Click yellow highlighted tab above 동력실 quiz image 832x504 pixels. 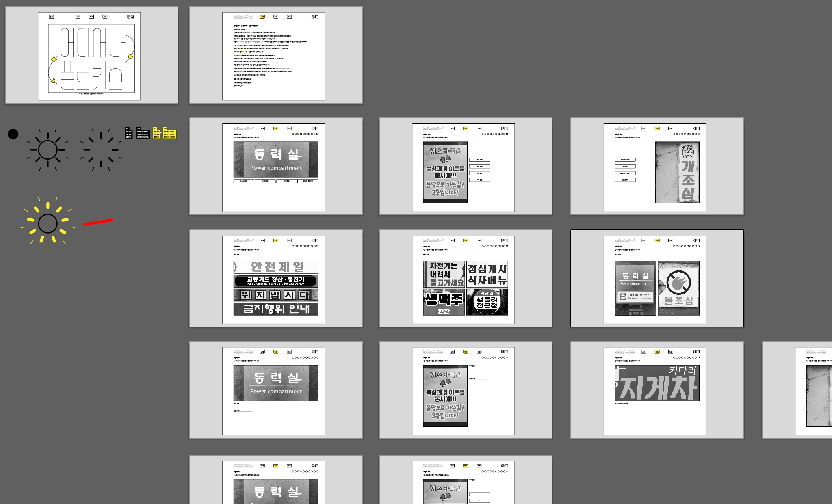coord(276,128)
